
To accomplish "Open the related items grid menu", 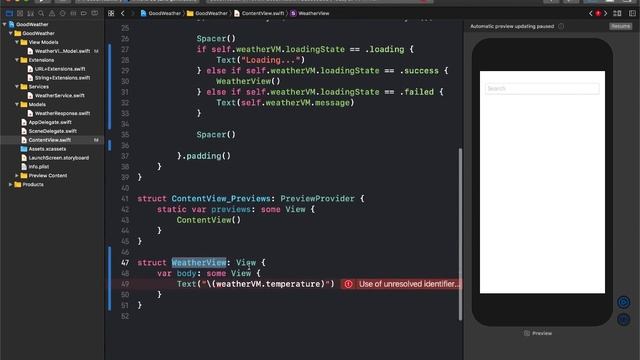I will 111,13.
